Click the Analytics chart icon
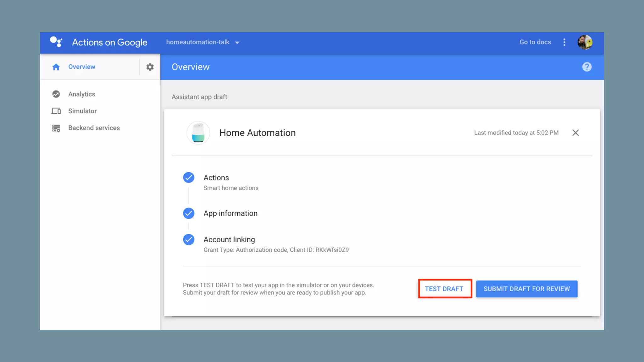This screenshot has height=362, width=644. 56,94
